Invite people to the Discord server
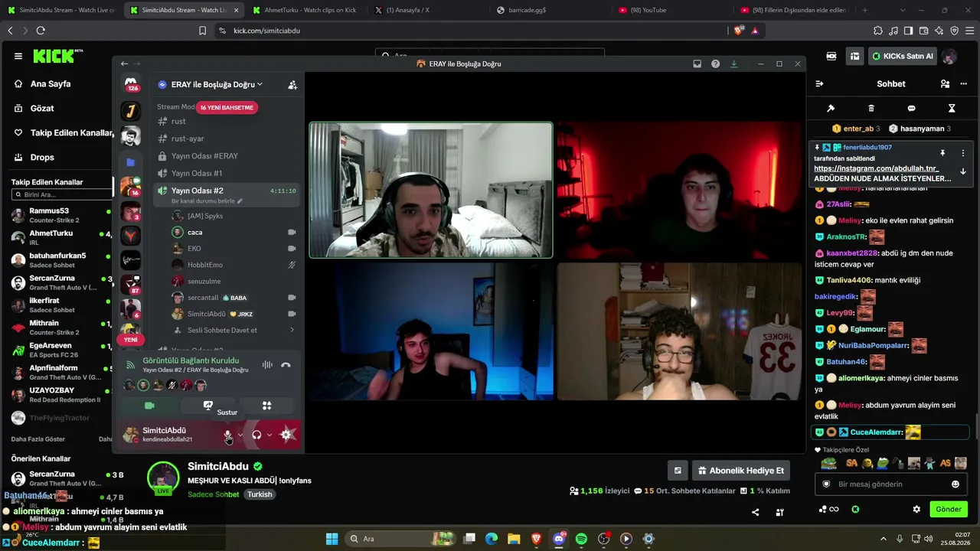 (x=292, y=85)
